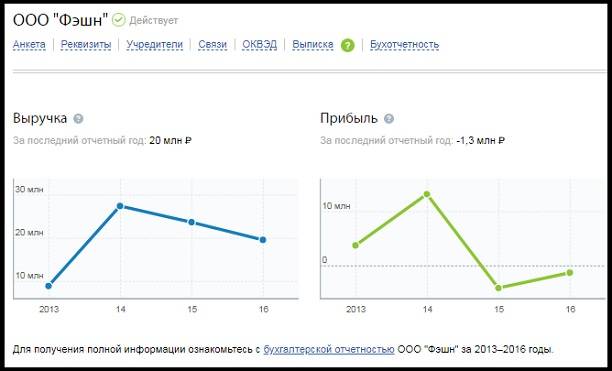Click the Прибыль heading text
This screenshot has width=612, height=371.
coord(349,118)
